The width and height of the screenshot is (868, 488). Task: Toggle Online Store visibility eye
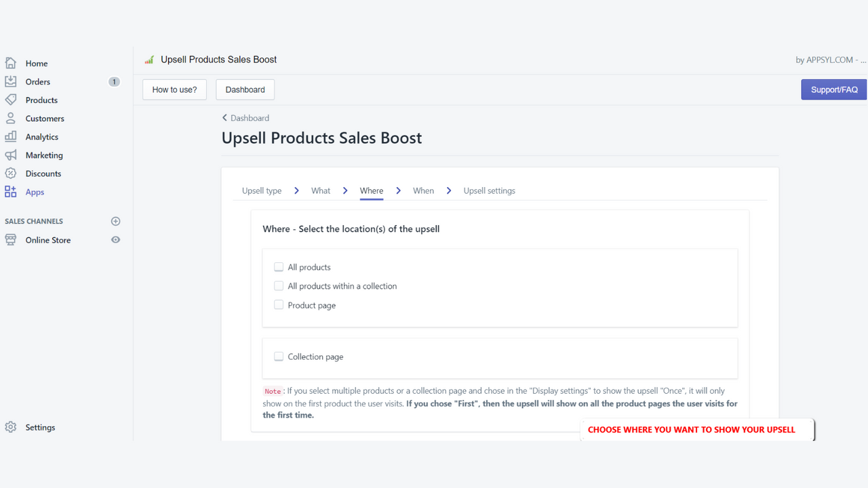point(115,240)
